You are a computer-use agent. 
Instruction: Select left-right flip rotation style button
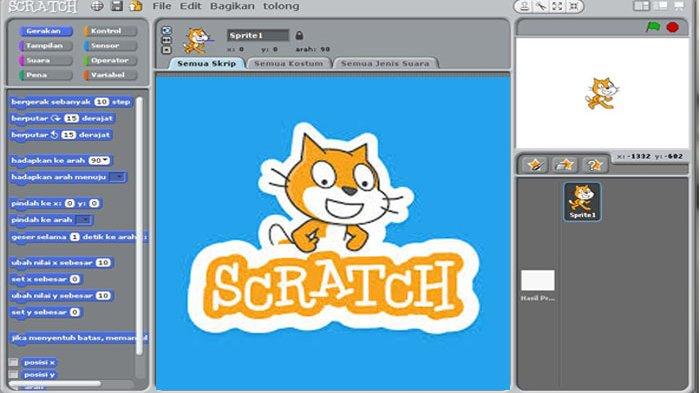(x=167, y=40)
